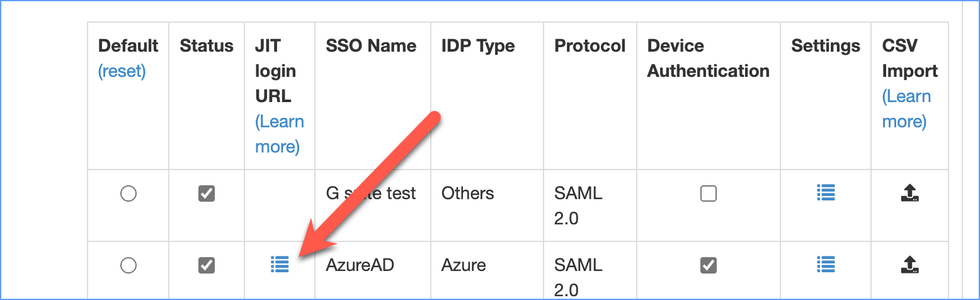Click the Status column header
This screenshot has width=980, height=300.
pyautogui.click(x=207, y=46)
